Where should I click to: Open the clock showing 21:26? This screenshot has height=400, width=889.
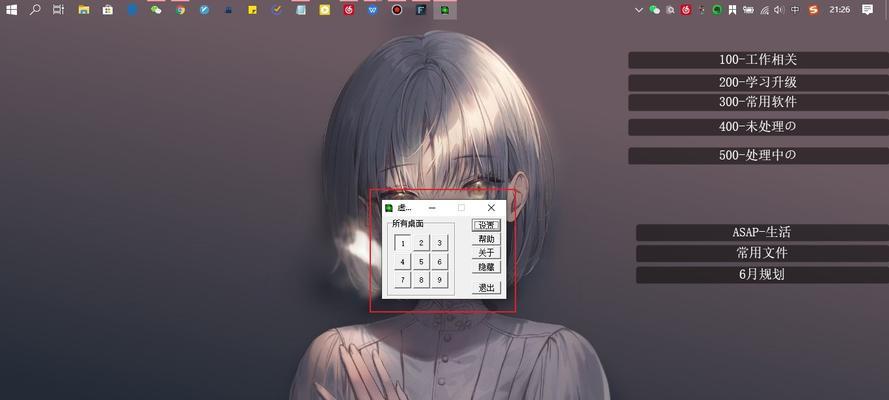coord(839,10)
